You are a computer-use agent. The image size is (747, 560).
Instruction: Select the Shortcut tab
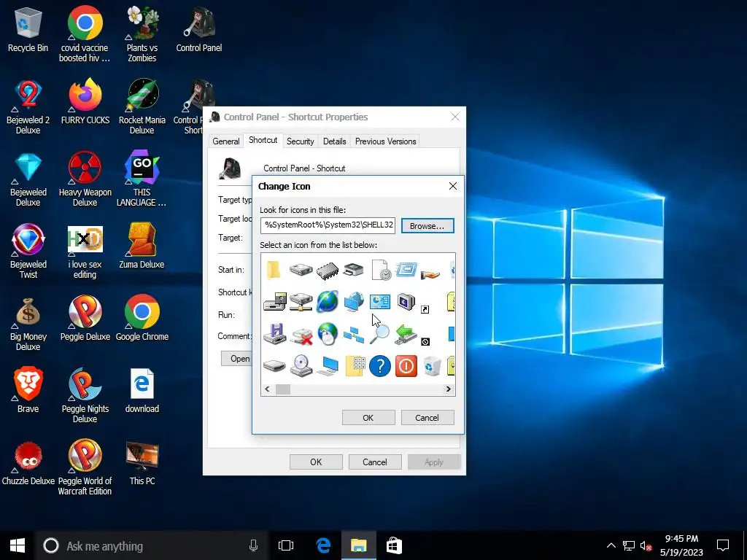263,140
